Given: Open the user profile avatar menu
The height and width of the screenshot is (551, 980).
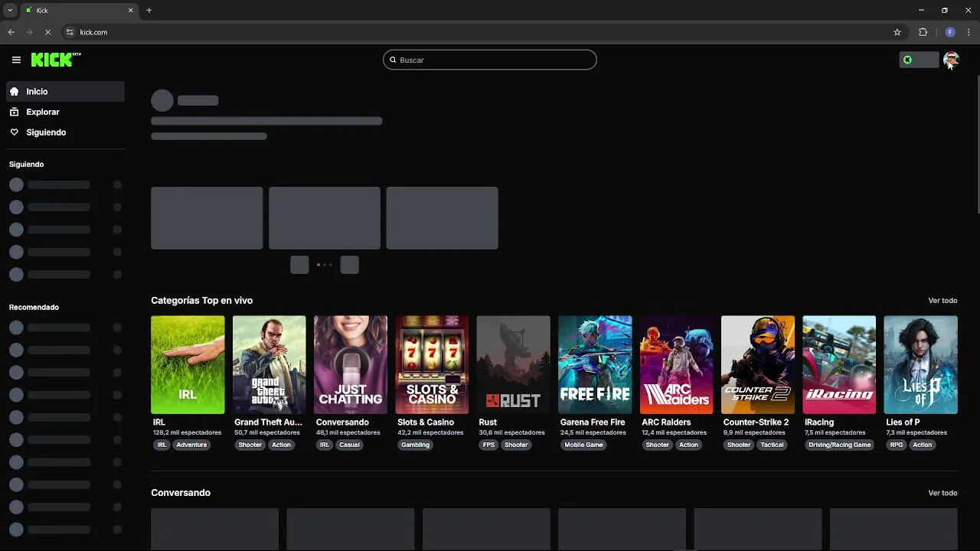Looking at the screenshot, I should click(x=951, y=60).
